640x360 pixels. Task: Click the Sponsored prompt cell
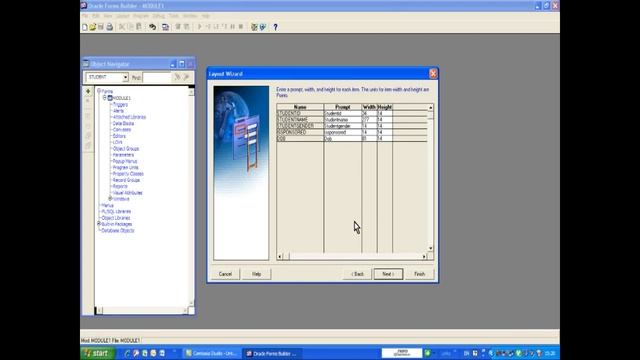tap(343, 132)
